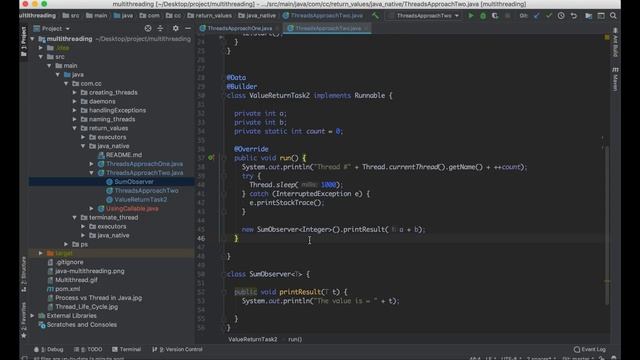Click the collapse all icon in Project panel
Image resolution: width=640 pixels, height=360 pixels.
pos(160,29)
